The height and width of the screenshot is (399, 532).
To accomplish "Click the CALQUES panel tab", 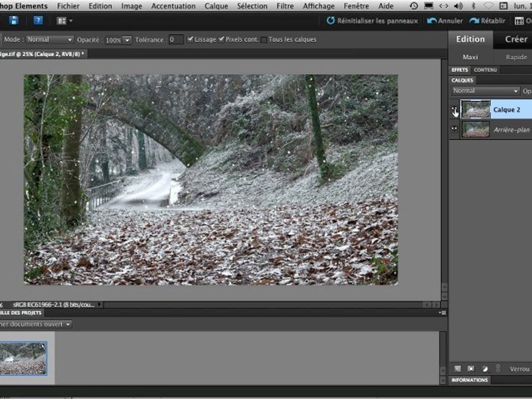I will click(x=462, y=80).
